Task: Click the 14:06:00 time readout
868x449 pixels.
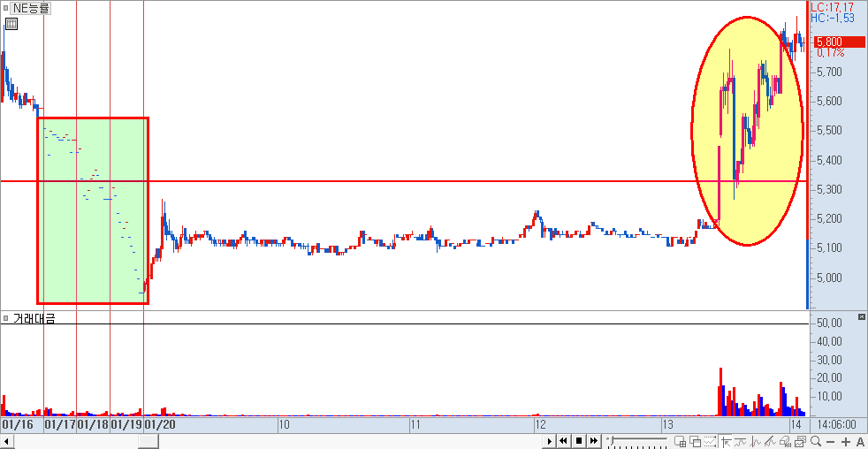Action: [x=837, y=424]
